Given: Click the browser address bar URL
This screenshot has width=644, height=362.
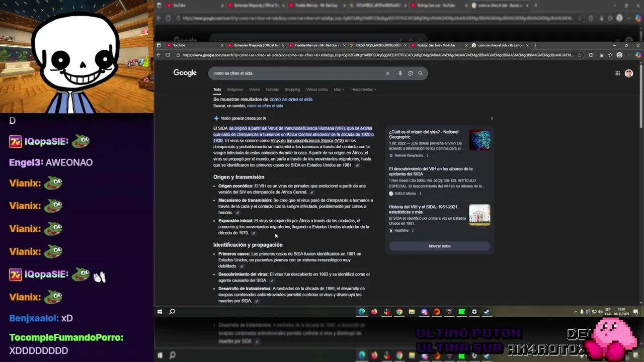Looking at the screenshot, I should [x=377, y=55].
